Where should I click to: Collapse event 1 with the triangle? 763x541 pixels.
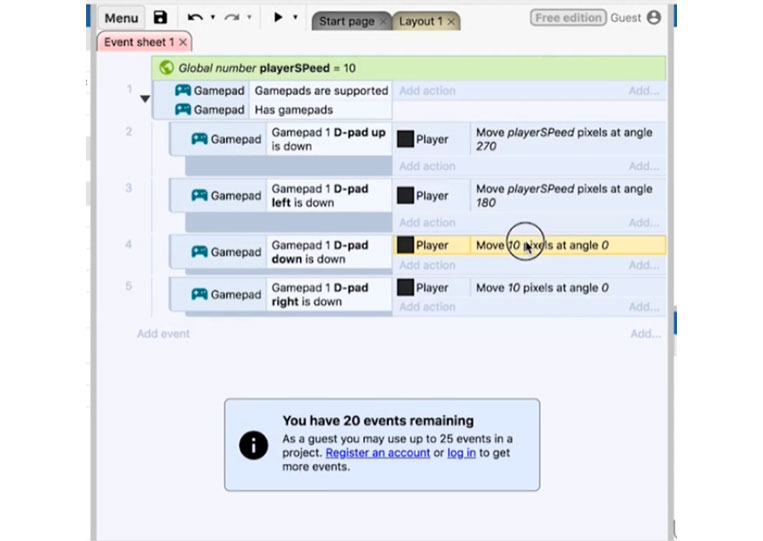(x=145, y=99)
